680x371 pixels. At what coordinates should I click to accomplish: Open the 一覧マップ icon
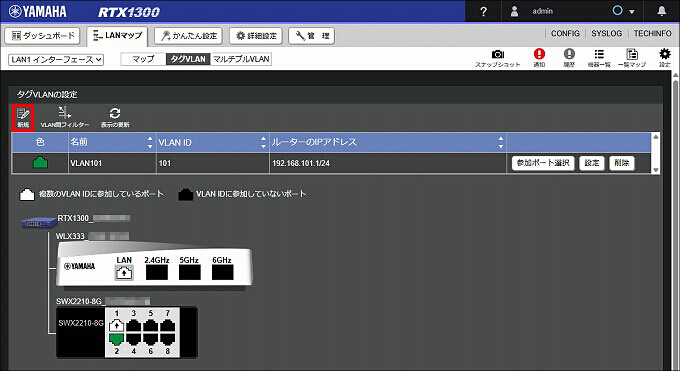632,58
